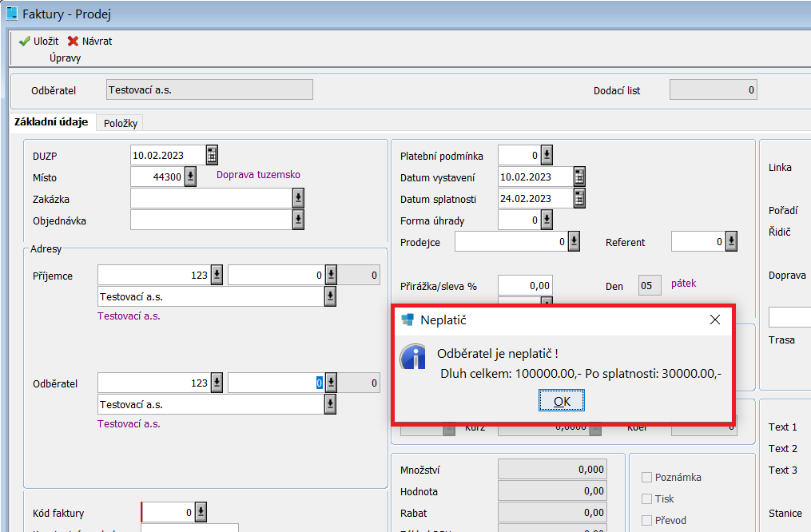Expand the Místo lookup dropdown

pos(190,177)
